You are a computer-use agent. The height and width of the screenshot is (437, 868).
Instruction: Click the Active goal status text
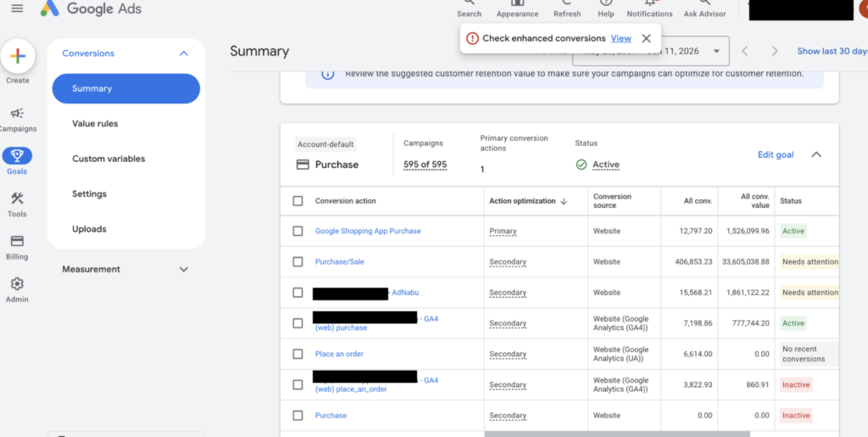605,165
